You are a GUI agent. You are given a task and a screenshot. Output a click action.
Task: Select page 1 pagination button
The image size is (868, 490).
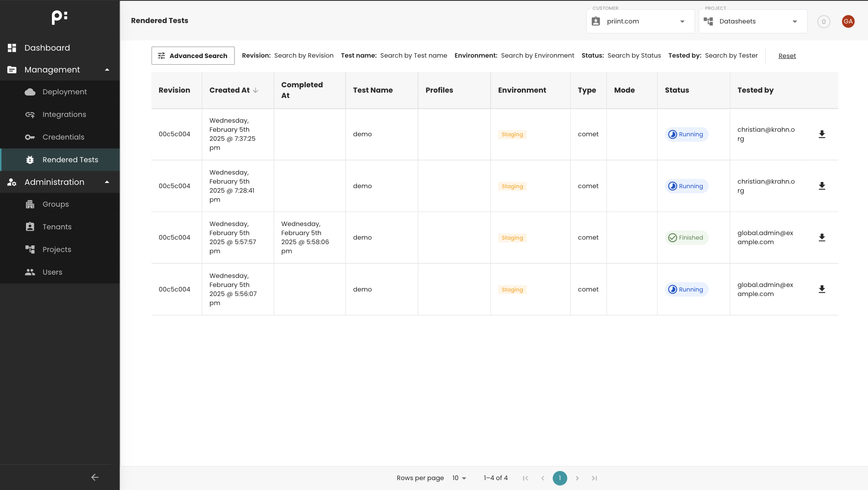click(560, 478)
